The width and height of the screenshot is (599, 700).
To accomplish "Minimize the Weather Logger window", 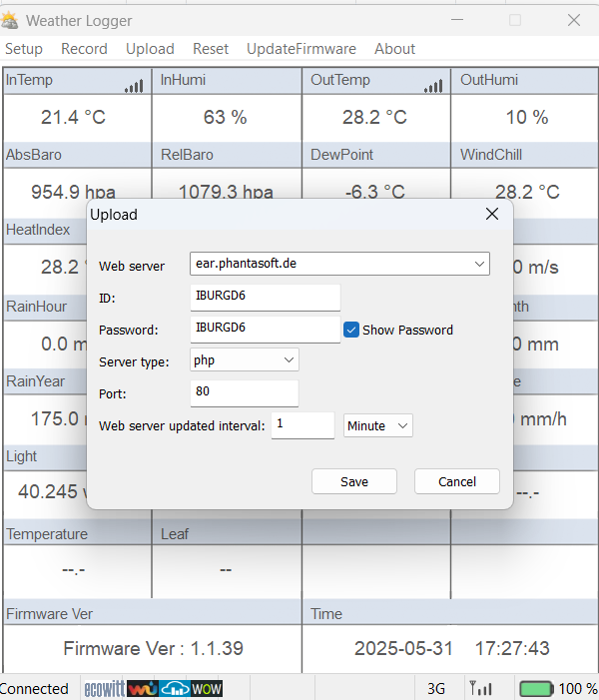I will pos(457,20).
